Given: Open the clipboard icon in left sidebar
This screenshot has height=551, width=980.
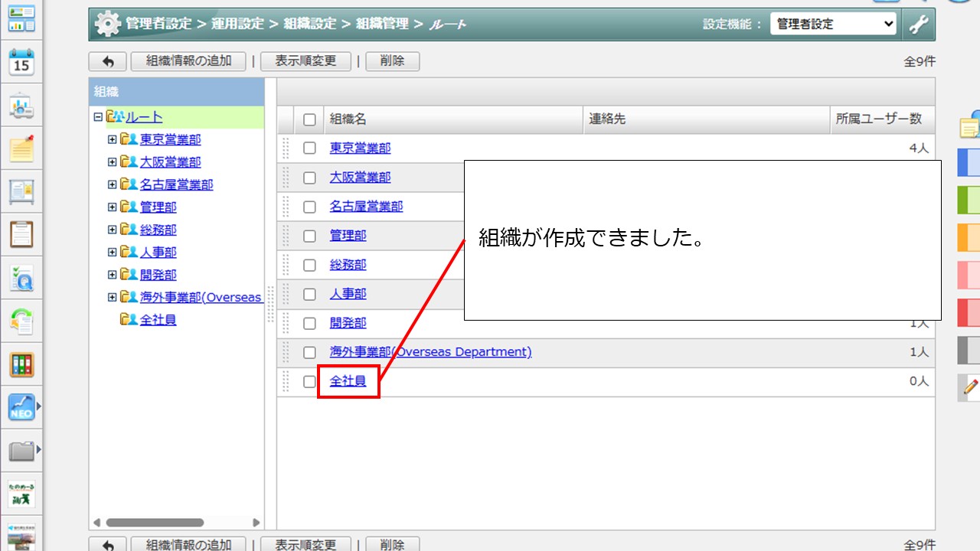Looking at the screenshot, I should pos(21,234).
